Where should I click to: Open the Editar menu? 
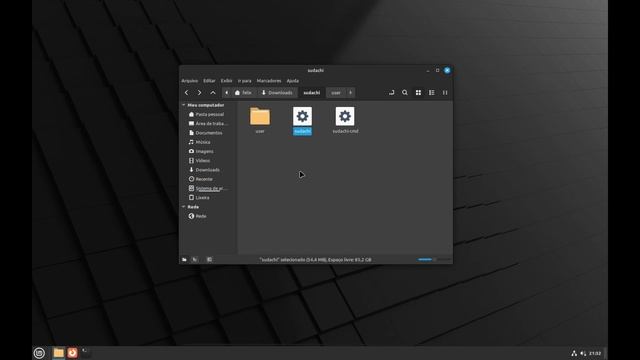pos(209,81)
